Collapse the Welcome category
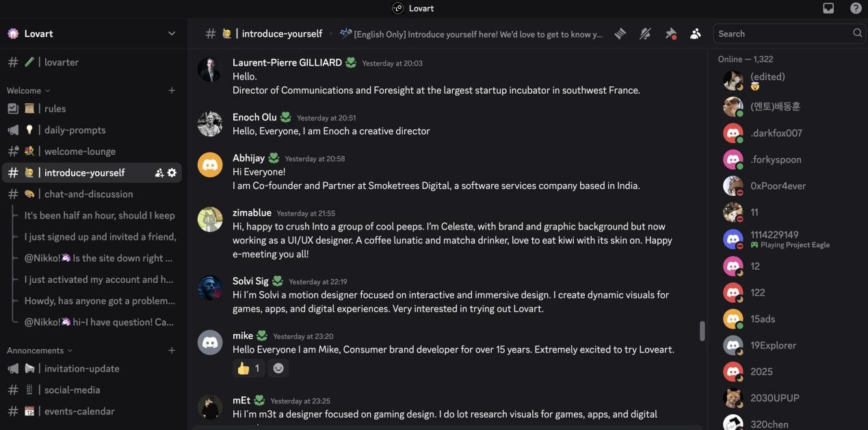This screenshot has width=868, height=430. [29, 90]
